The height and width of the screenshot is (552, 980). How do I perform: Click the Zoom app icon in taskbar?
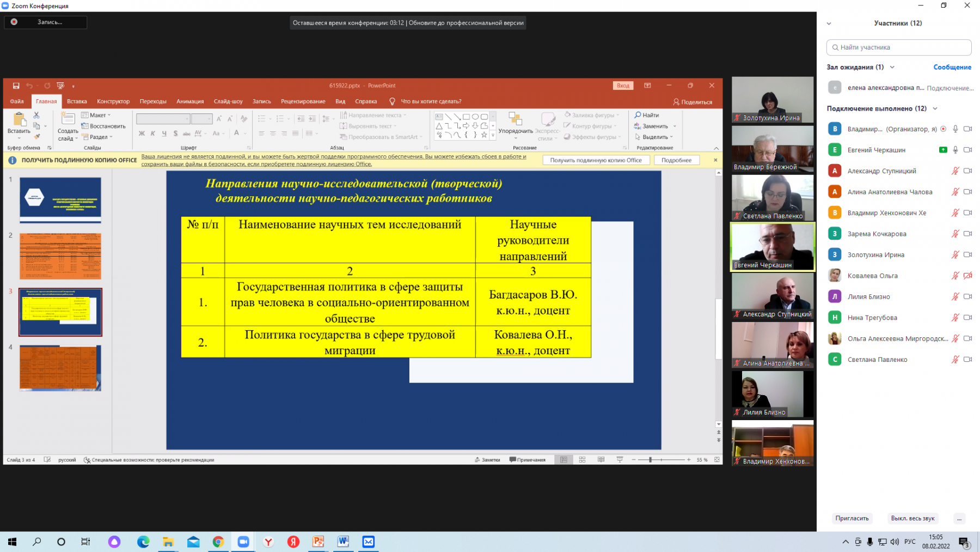click(243, 542)
